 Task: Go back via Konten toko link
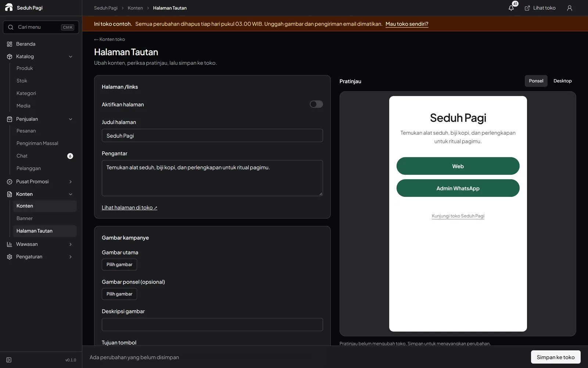point(110,39)
